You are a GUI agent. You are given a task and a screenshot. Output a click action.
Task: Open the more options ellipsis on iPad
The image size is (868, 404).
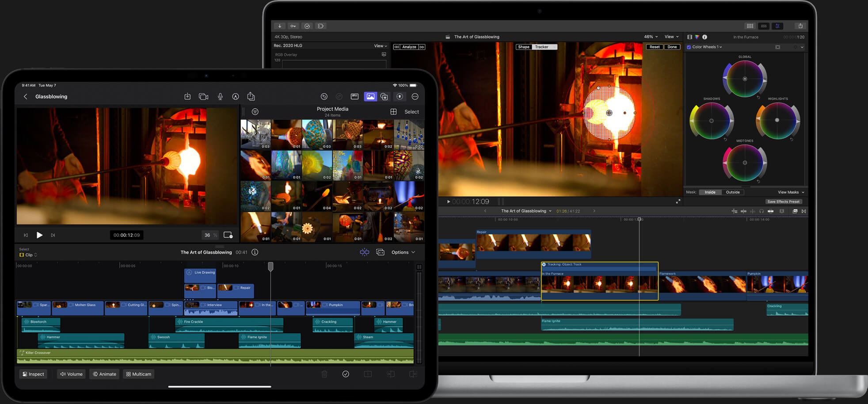coord(415,96)
